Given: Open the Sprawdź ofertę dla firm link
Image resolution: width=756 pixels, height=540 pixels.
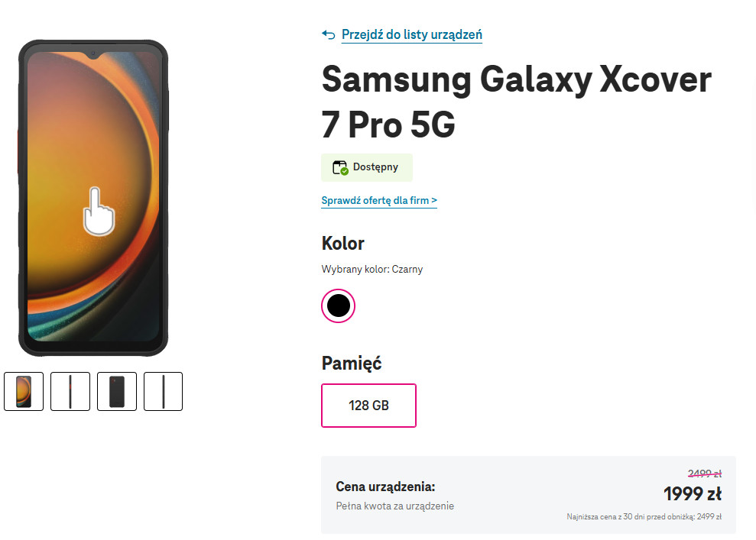Looking at the screenshot, I should [379, 201].
